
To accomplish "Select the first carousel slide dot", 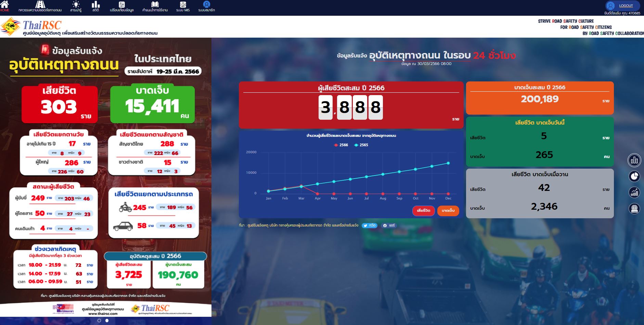I will (99, 321).
